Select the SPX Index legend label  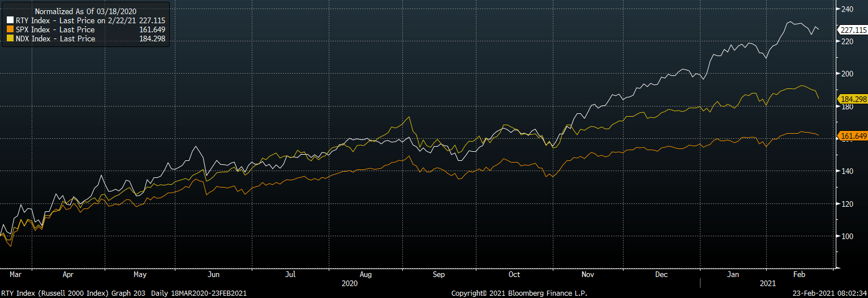pyautogui.click(x=55, y=29)
